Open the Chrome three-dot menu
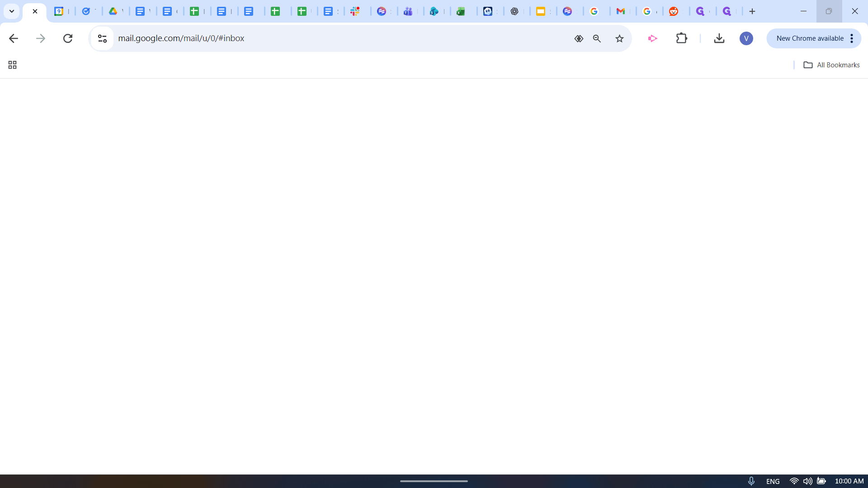The image size is (868, 488). click(852, 38)
